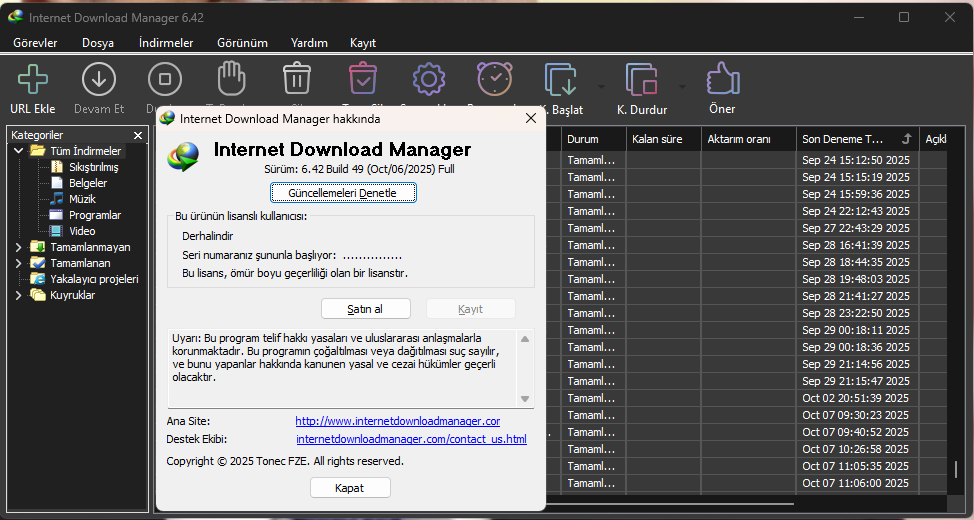Image resolution: width=974 pixels, height=520 pixels.
Task: Open the İndirmeler menu
Action: 165,43
